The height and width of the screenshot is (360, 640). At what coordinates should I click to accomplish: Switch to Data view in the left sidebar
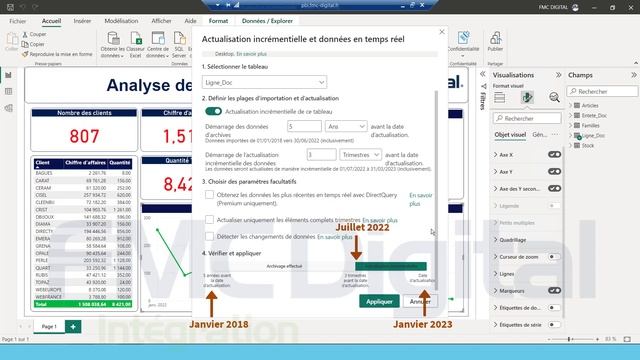pyautogui.click(x=9, y=91)
